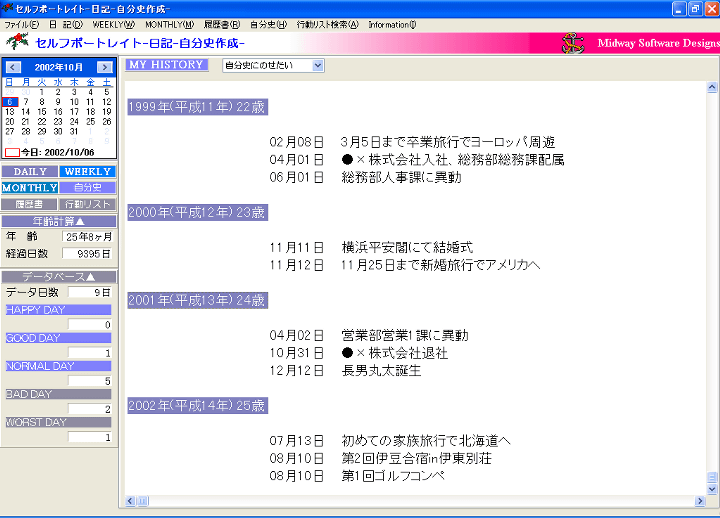Click the holly icon in the header
The height and width of the screenshot is (518, 720).
pyautogui.click(x=17, y=42)
